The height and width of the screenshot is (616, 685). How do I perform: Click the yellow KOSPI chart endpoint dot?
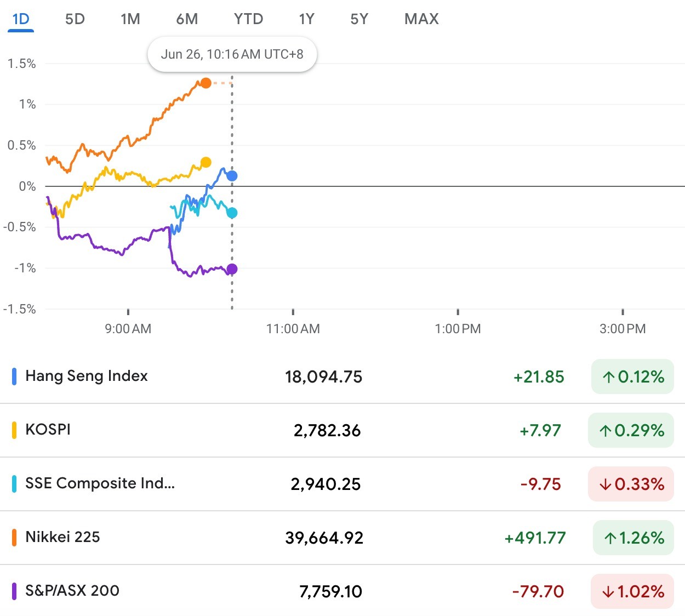click(206, 162)
